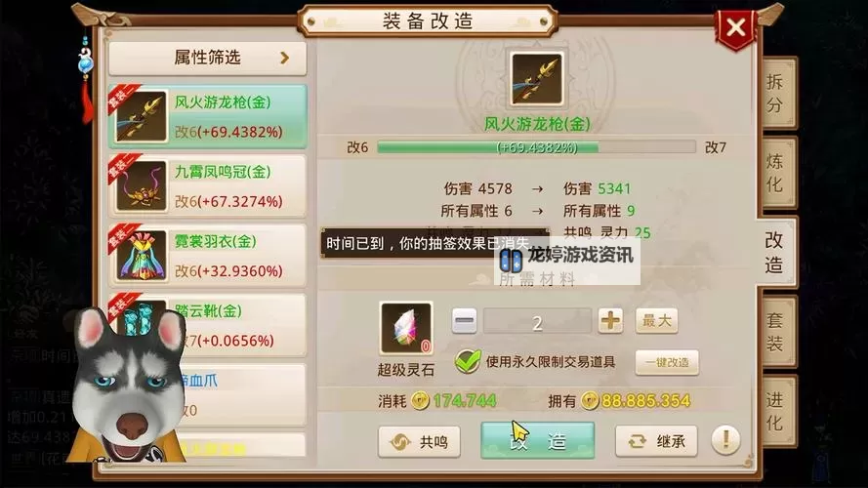Screen dimensions: 868x488
Task: Toggle 使用永久限制交易道具 checkbox
Action: pyautogui.click(x=468, y=362)
